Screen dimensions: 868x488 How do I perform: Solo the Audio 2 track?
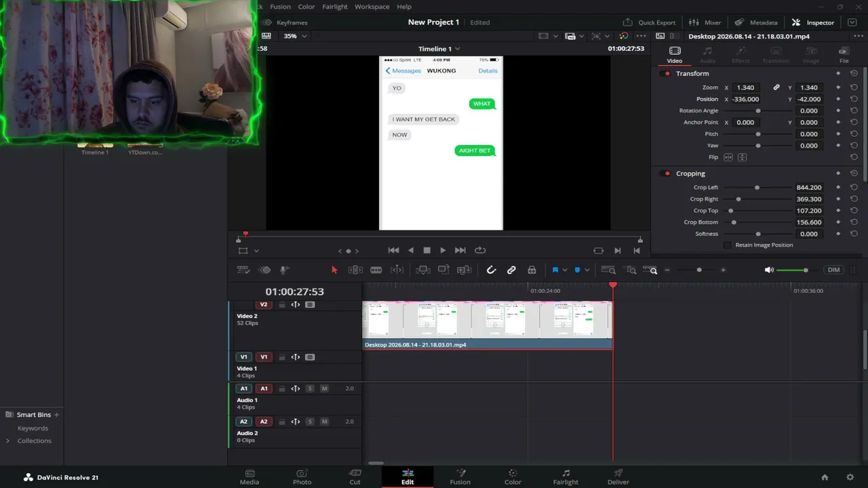(310, 422)
